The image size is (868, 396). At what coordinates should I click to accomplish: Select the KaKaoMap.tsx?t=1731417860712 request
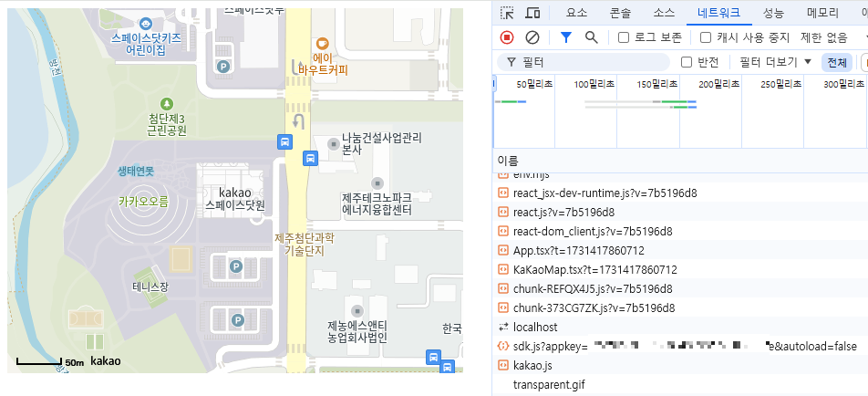click(680, 270)
